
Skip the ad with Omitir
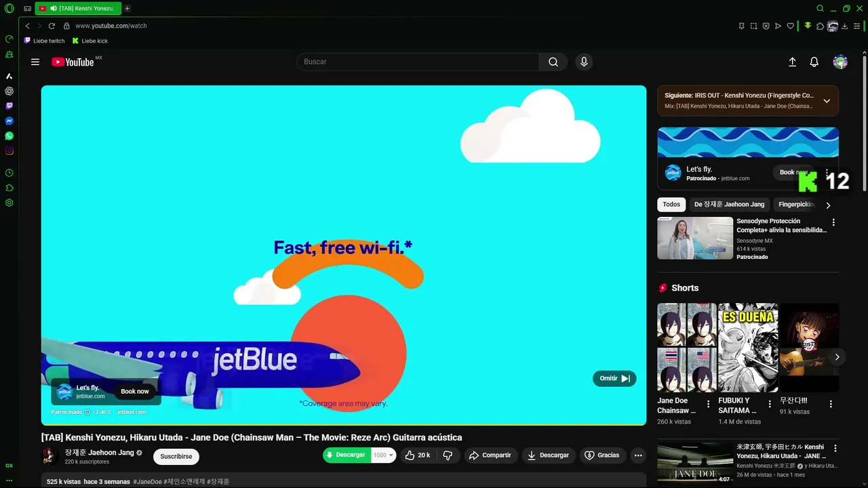point(614,378)
